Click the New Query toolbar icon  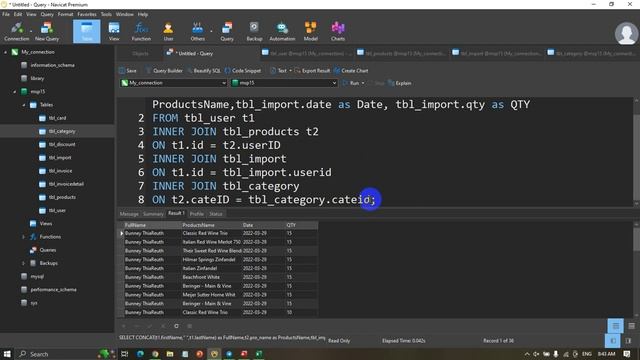tap(47, 31)
